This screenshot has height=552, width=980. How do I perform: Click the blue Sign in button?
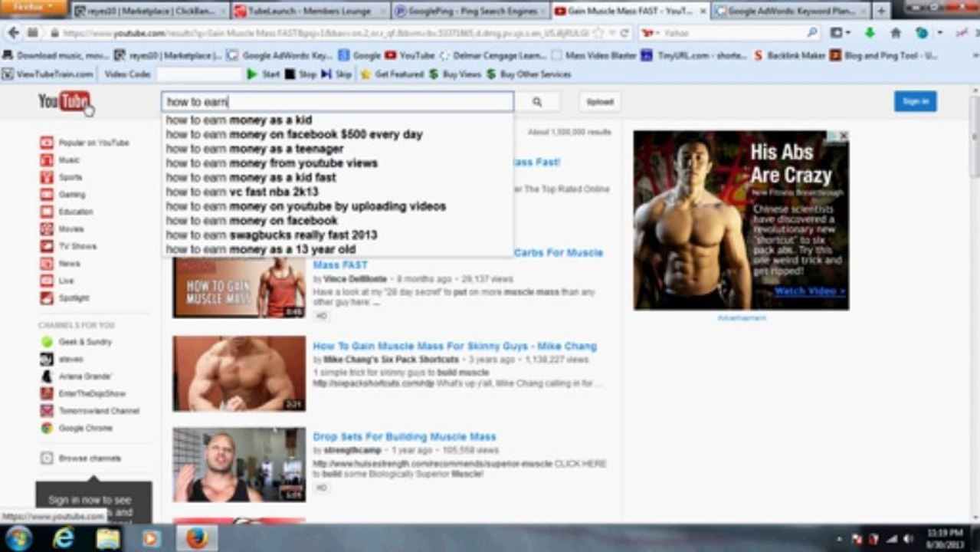point(915,101)
